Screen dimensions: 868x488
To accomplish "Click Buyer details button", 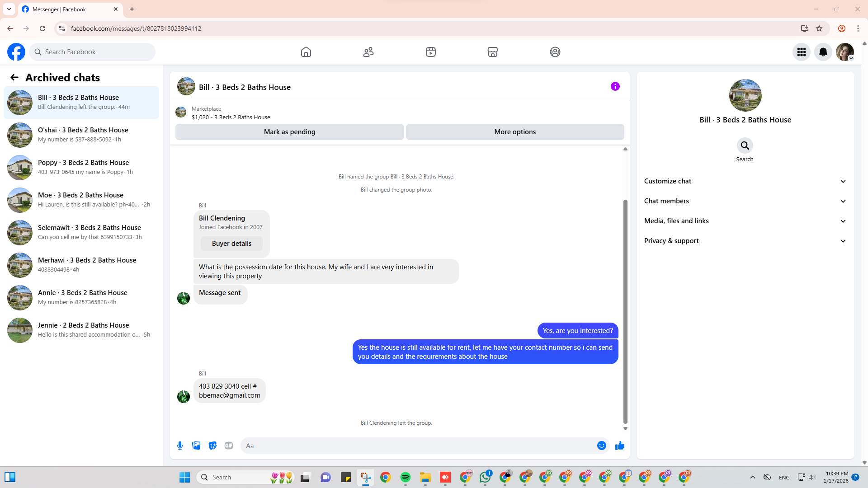I will [x=231, y=244].
